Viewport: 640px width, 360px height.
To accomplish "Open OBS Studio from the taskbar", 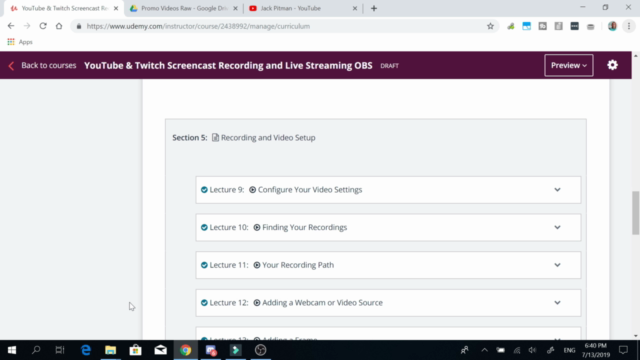I will [x=260, y=350].
